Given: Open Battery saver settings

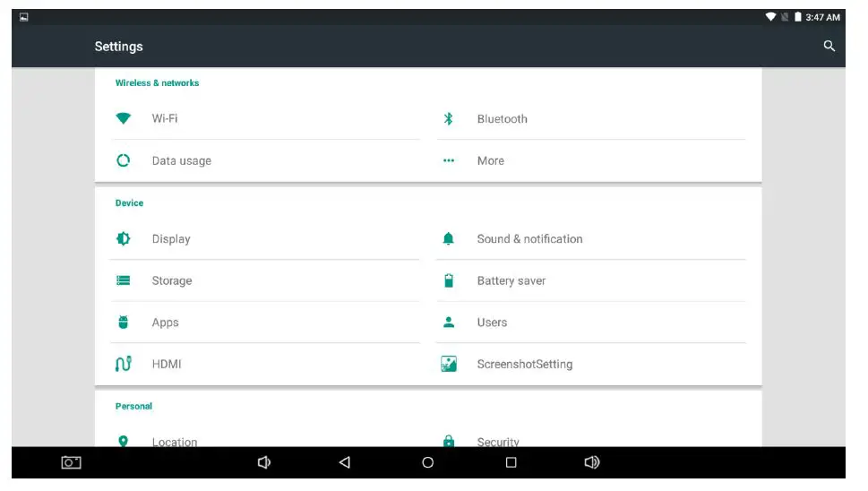Looking at the screenshot, I should 590,280.
